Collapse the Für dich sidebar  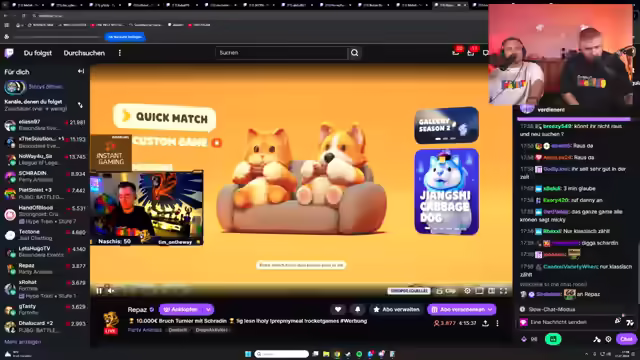(x=81, y=71)
